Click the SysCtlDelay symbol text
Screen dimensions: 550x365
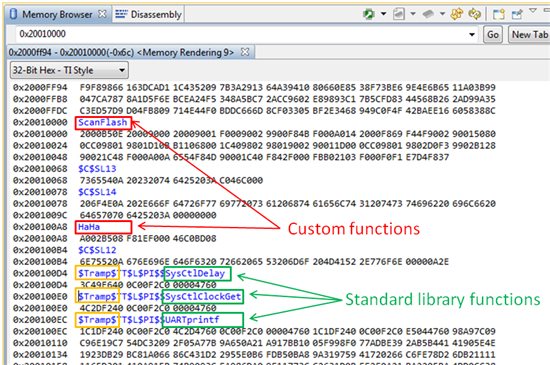click(x=195, y=273)
